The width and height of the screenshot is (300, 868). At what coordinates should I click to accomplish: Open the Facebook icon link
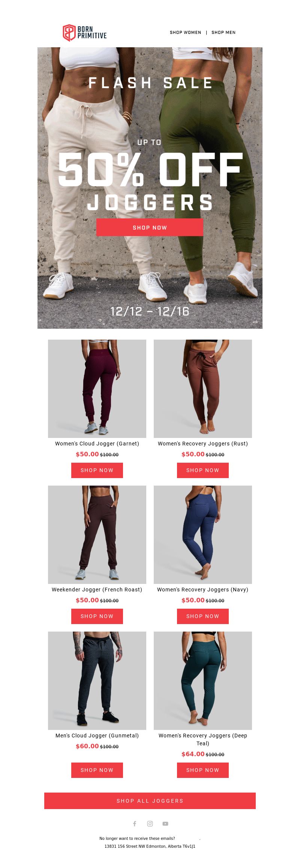click(135, 824)
